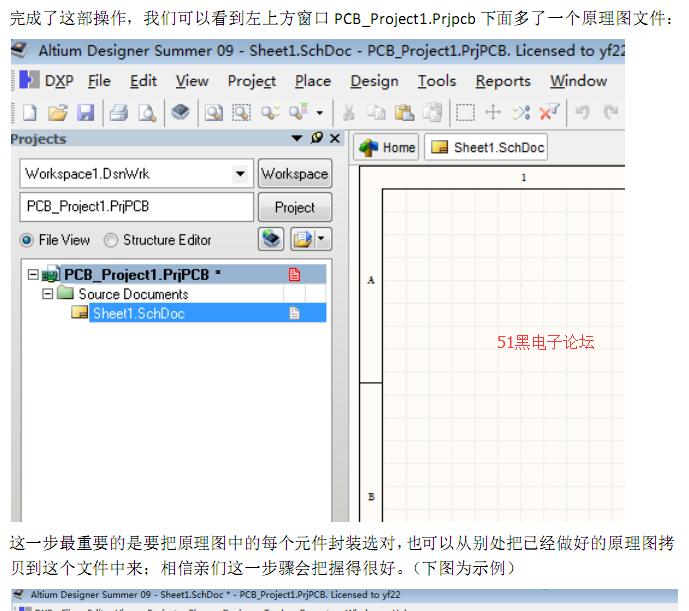Open the Reports menu
Image resolution: width=689 pixels, height=611 pixels.
click(503, 82)
